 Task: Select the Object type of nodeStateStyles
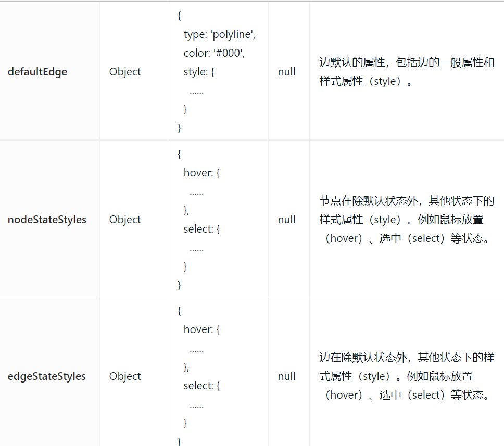click(x=124, y=219)
